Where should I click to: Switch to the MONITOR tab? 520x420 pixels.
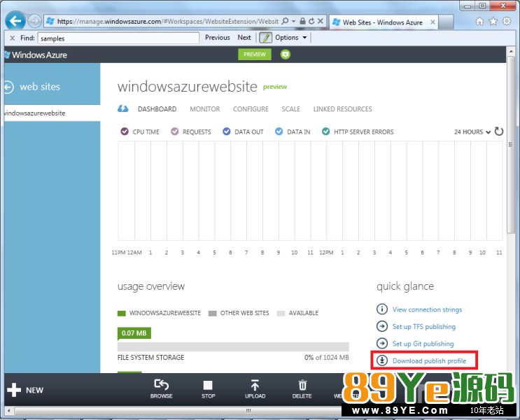205,109
